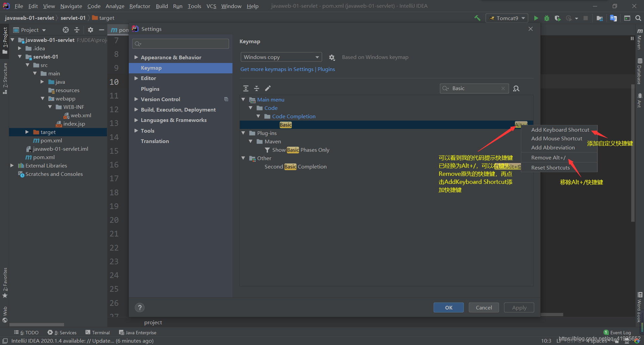
Task: Open the Plugins link next to keymaps
Action: pos(326,69)
